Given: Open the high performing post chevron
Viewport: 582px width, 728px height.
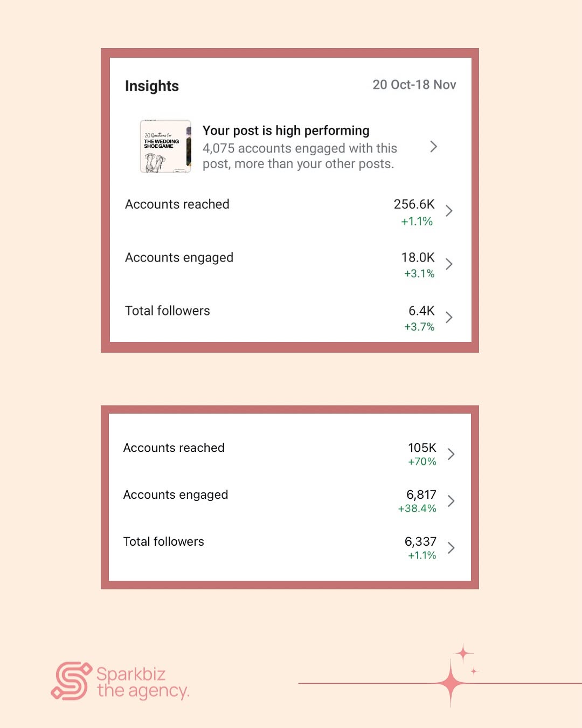Looking at the screenshot, I should [433, 147].
